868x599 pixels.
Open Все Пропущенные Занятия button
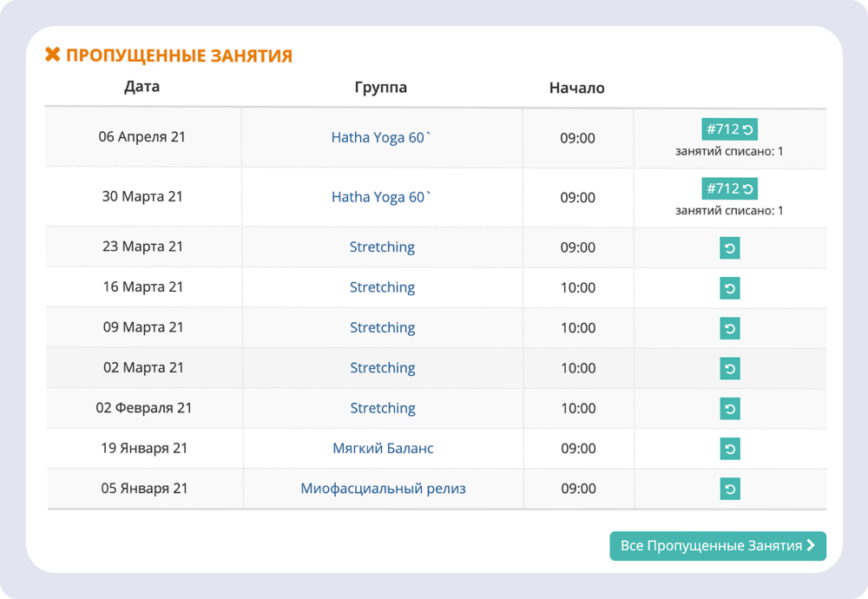click(x=717, y=546)
